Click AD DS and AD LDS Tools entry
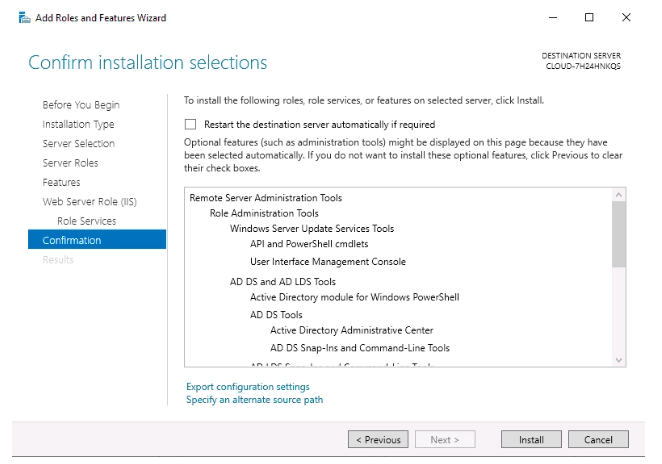Screen dimensions: 662x464 (x=282, y=282)
